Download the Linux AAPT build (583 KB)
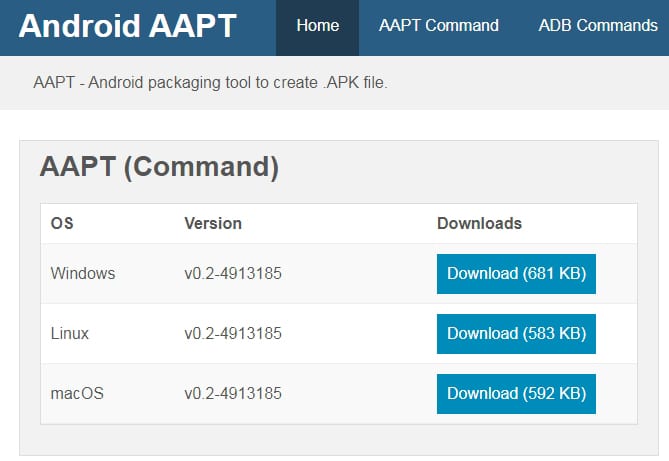The height and width of the screenshot is (461, 669). (x=516, y=334)
